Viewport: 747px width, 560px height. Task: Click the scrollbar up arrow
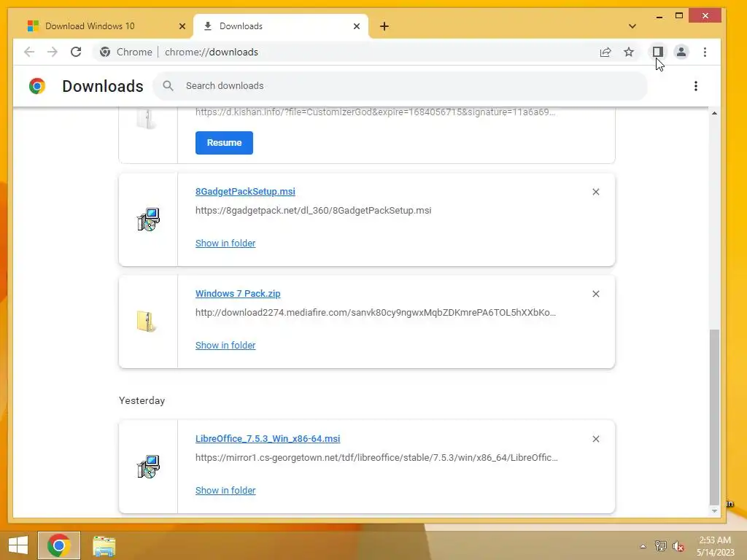714,113
